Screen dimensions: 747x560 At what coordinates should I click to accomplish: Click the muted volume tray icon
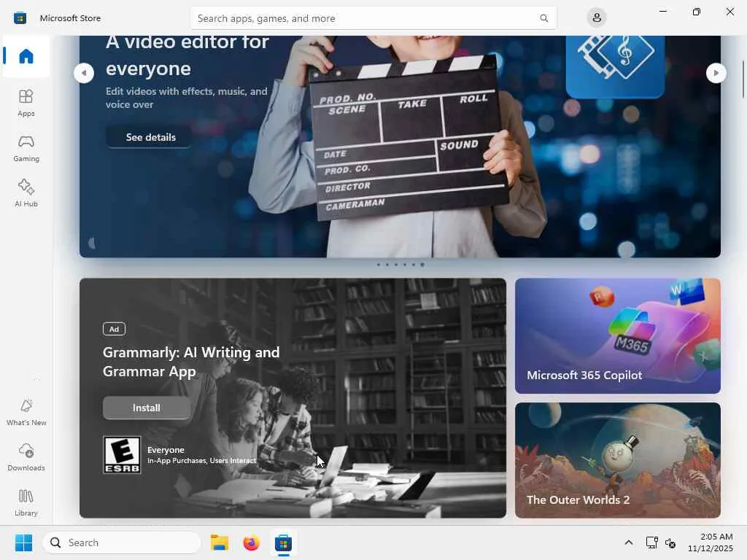coord(670,542)
